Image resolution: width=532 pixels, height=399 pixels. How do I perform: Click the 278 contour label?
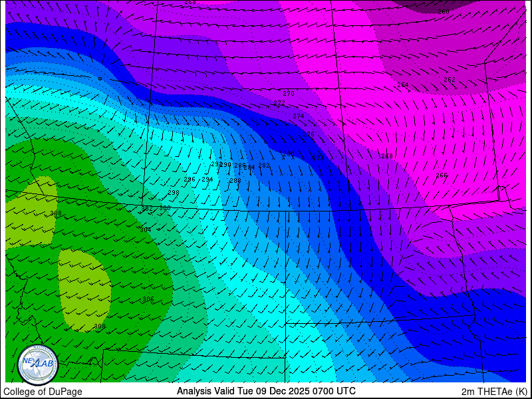[319, 158]
